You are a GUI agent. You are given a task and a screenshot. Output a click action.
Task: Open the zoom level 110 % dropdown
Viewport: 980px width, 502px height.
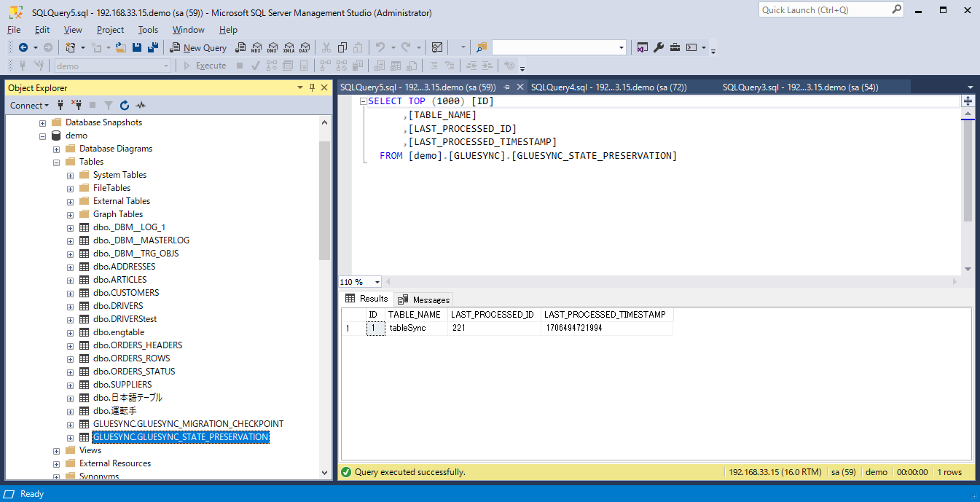(377, 282)
